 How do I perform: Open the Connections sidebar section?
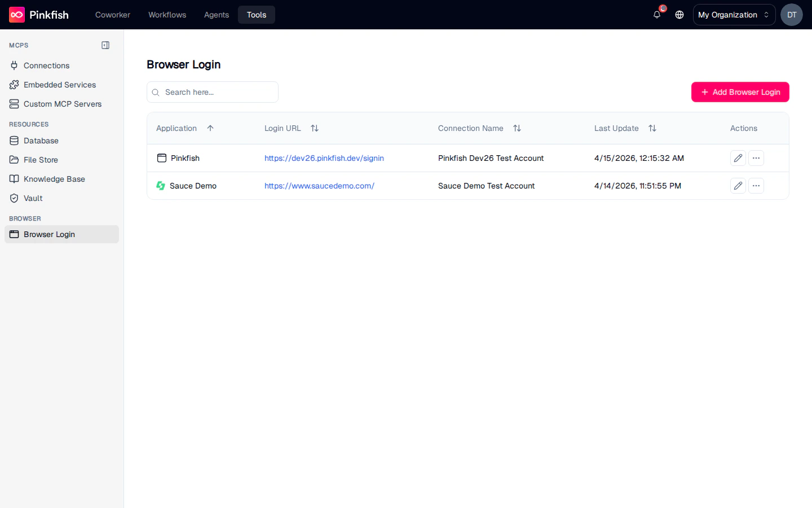tap(46, 65)
